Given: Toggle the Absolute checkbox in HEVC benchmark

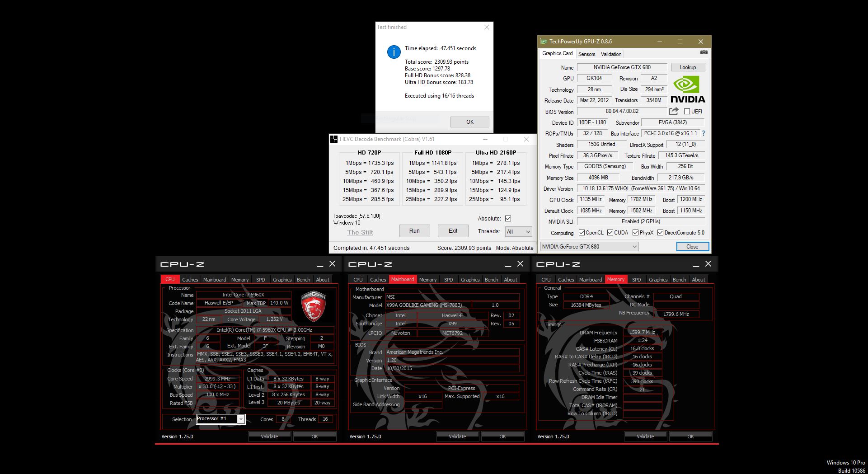Looking at the screenshot, I should click(x=508, y=219).
